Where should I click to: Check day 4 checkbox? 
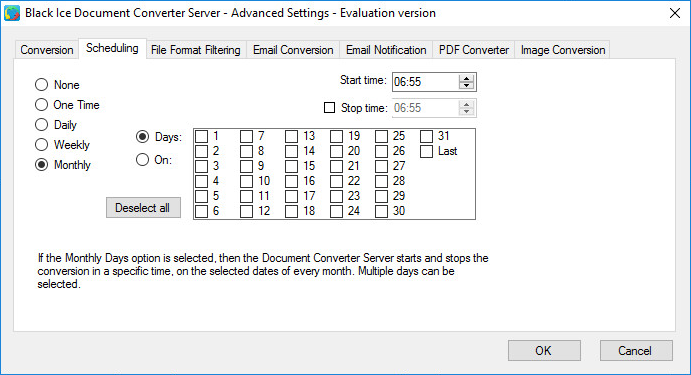(201, 181)
